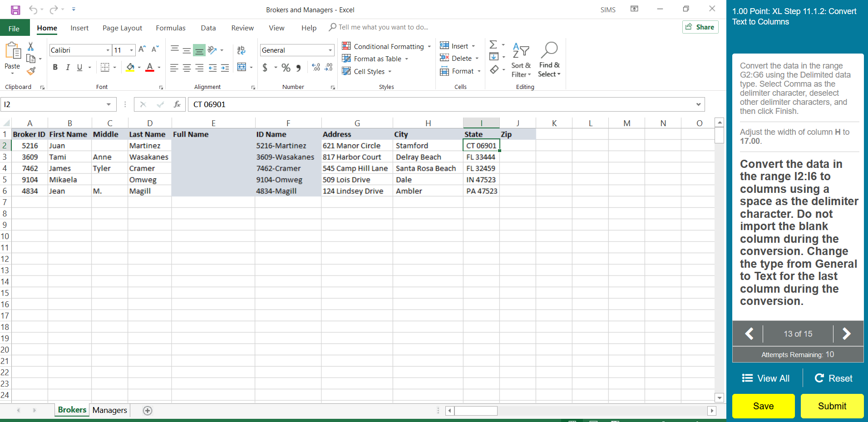The image size is (868, 422).
Task: Toggle center alignment
Action: point(186,67)
